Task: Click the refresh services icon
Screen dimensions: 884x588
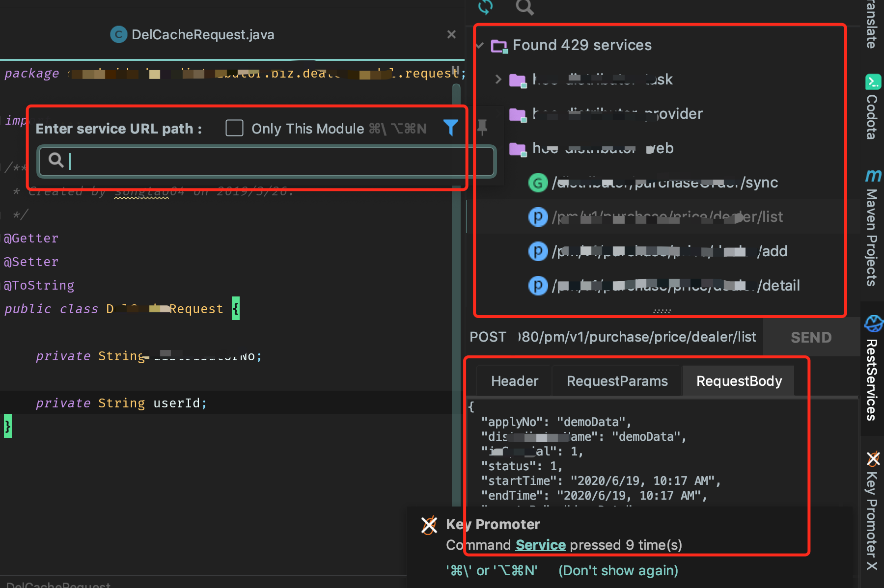Action: pos(485,7)
